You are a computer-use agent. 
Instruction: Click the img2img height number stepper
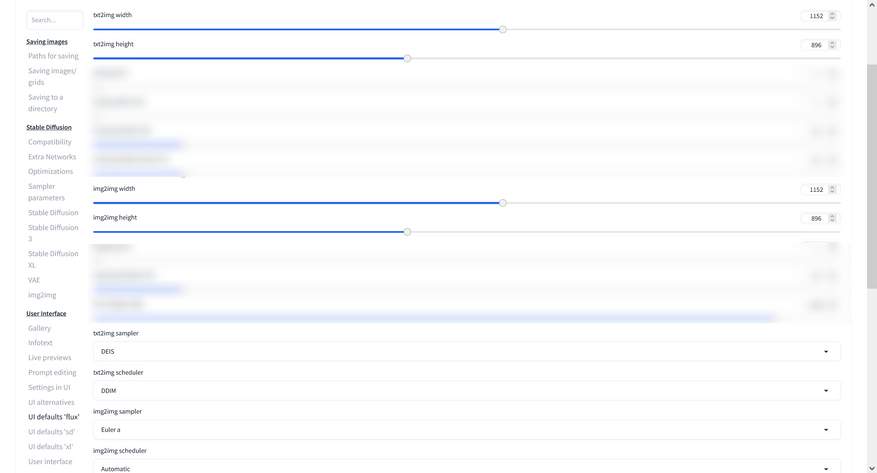pyautogui.click(x=832, y=218)
